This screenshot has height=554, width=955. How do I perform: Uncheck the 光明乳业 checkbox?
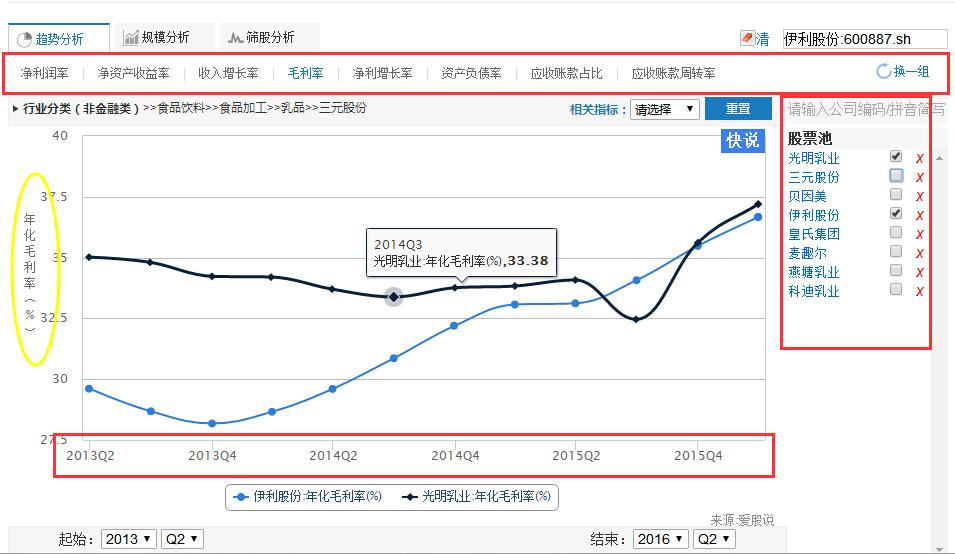tap(895, 156)
